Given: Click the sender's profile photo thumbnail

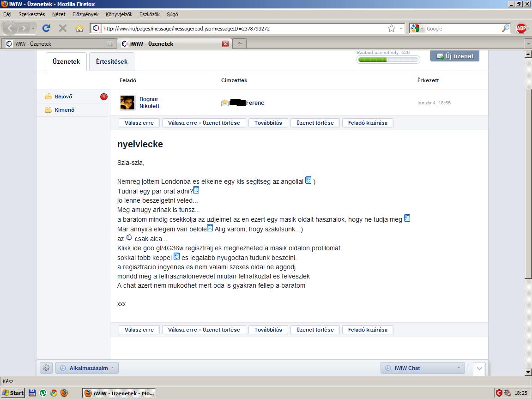Looking at the screenshot, I should click(x=127, y=103).
